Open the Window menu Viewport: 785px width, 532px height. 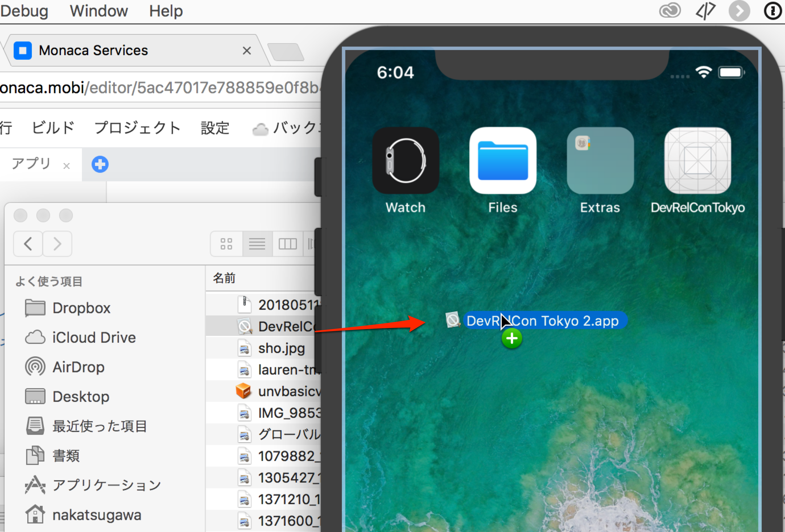99,11
